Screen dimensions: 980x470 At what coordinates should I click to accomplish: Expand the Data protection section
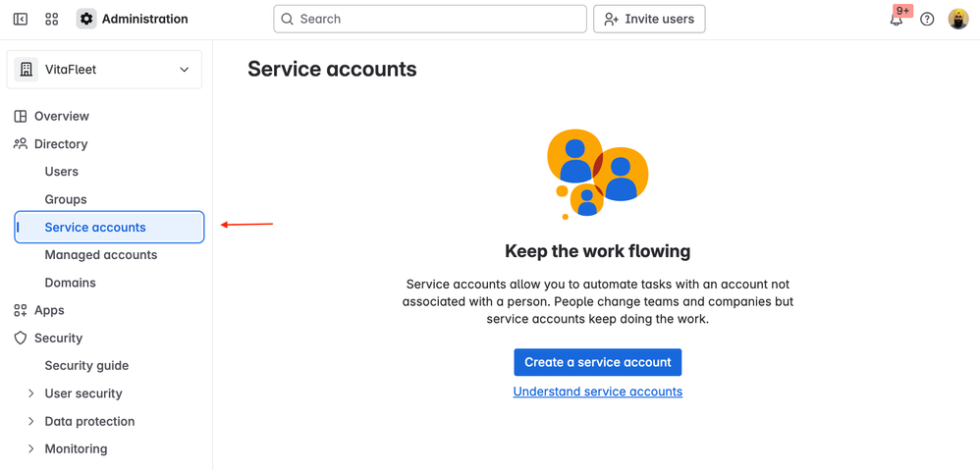click(x=31, y=421)
